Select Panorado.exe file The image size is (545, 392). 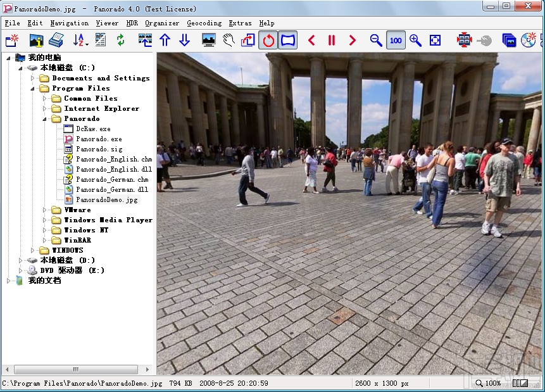[x=99, y=139]
